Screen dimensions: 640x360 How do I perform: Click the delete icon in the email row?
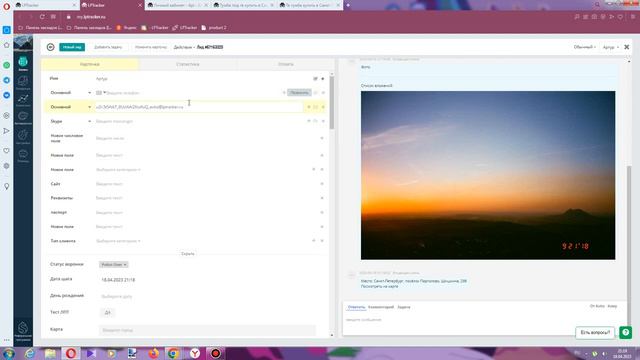pos(323,107)
